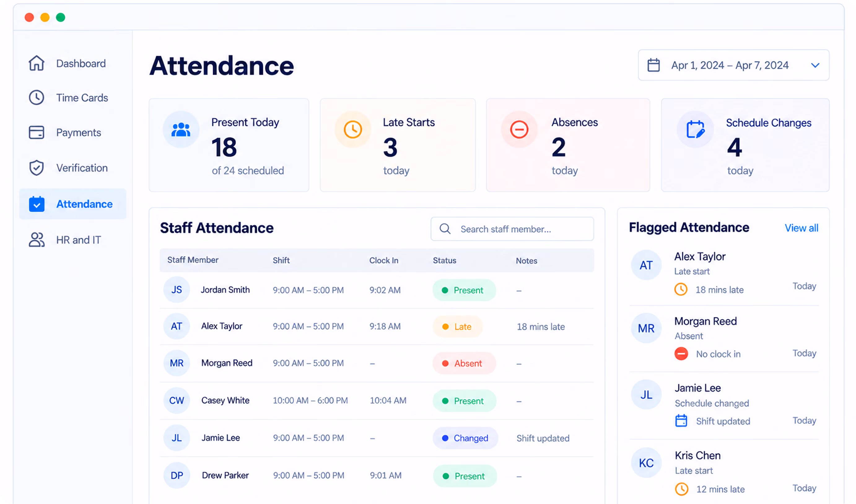Screen dimensions: 856x504
Task: Click the Present Today group icon
Action: (x=181, y=130)
